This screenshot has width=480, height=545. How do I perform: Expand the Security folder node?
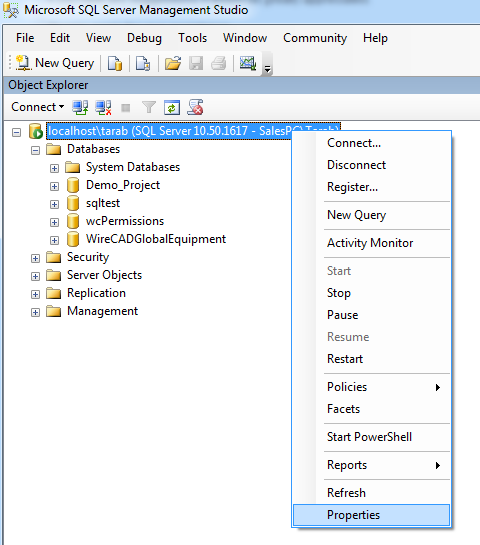[x=35, y=259]
